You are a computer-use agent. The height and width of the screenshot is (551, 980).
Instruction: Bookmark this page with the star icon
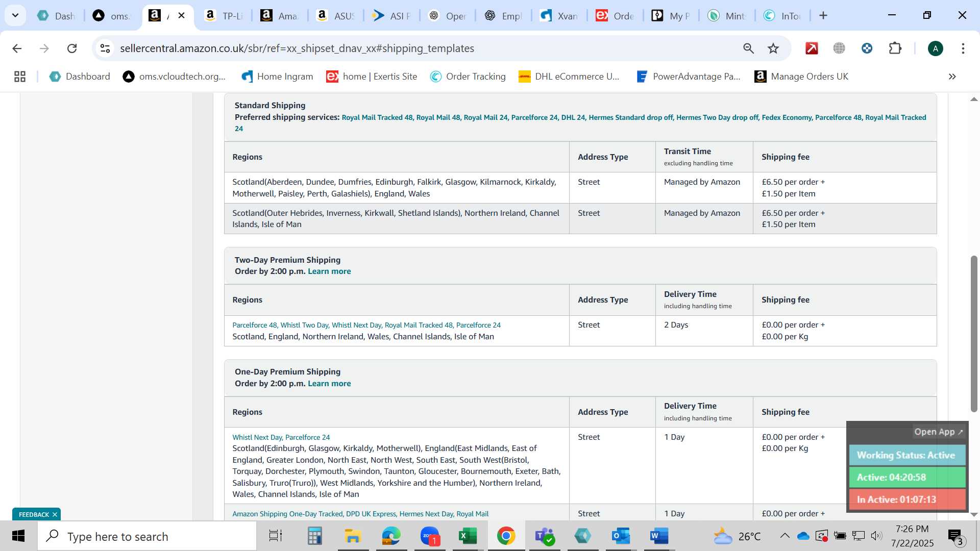773,48
